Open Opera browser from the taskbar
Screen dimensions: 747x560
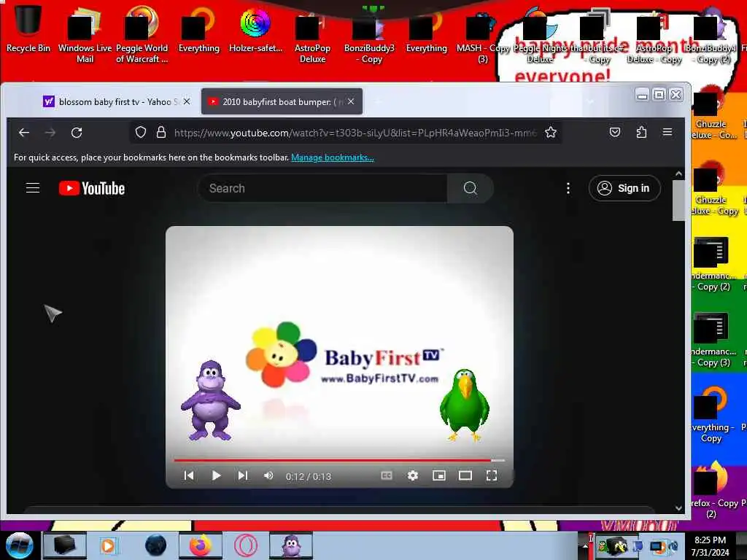(246, 545)
